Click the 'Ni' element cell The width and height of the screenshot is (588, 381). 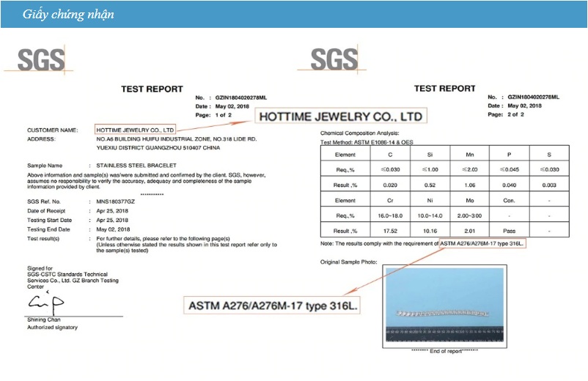tap(430, 201)
